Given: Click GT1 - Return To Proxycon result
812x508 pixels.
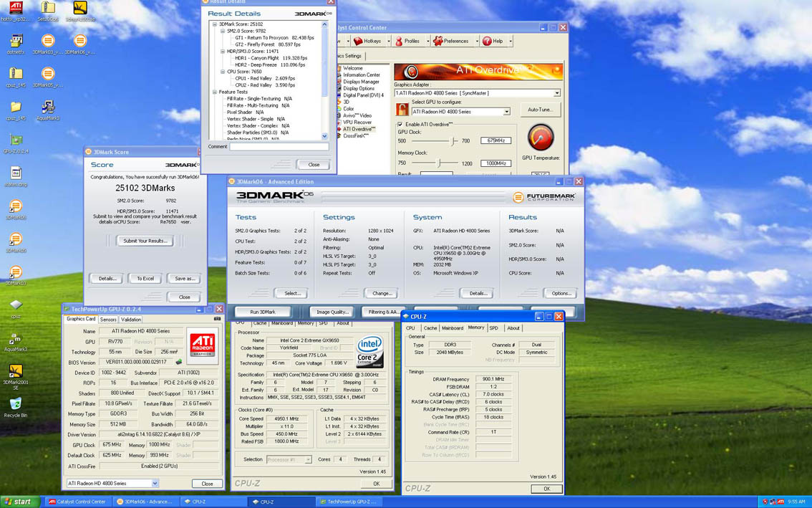Looking at the screenshot, I should (274, 38).
